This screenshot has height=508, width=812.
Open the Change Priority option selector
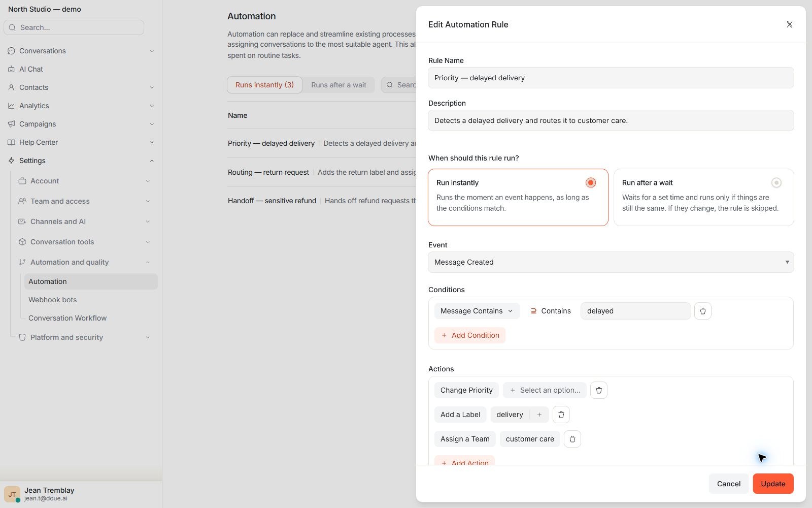point(545,390)
